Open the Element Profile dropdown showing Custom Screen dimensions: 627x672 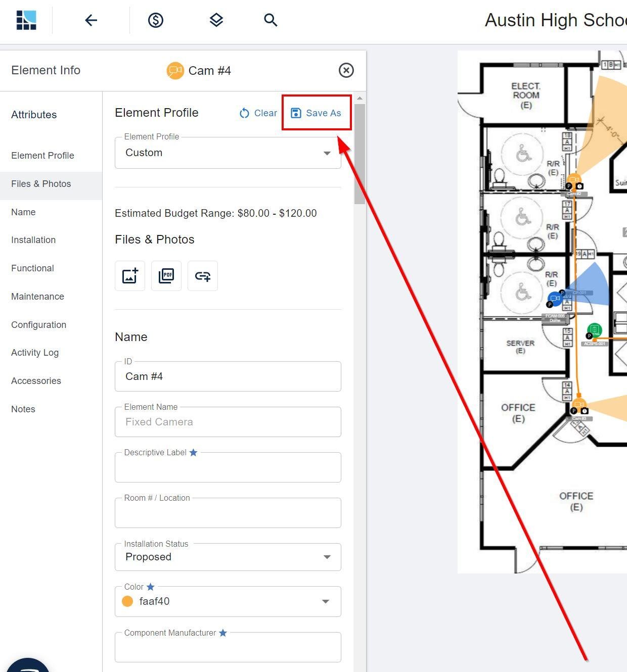coord(327,153)
